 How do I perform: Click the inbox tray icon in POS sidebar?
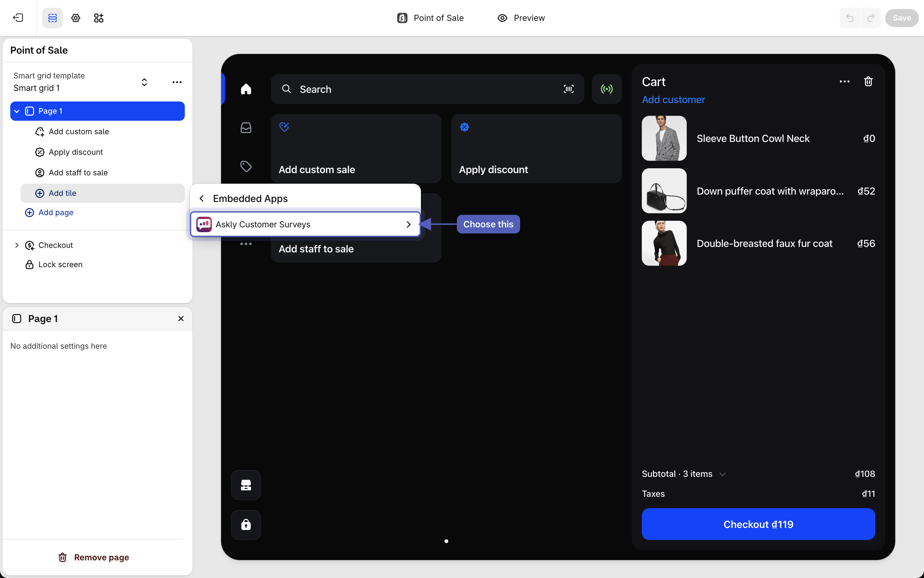(246, 128)
